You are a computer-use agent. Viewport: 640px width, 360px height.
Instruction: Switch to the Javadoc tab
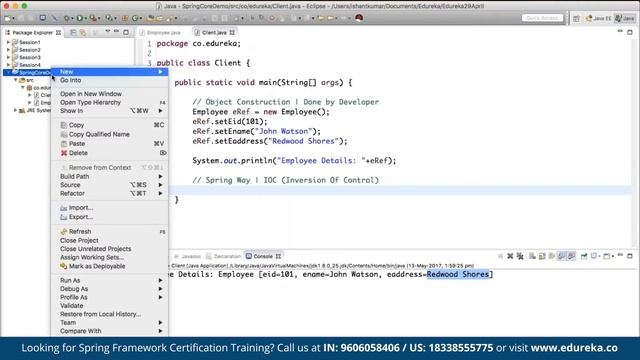[188, 256]
